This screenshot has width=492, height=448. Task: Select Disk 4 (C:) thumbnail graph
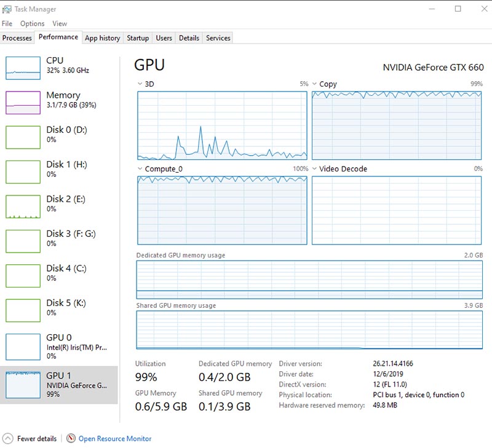point(23,276)
